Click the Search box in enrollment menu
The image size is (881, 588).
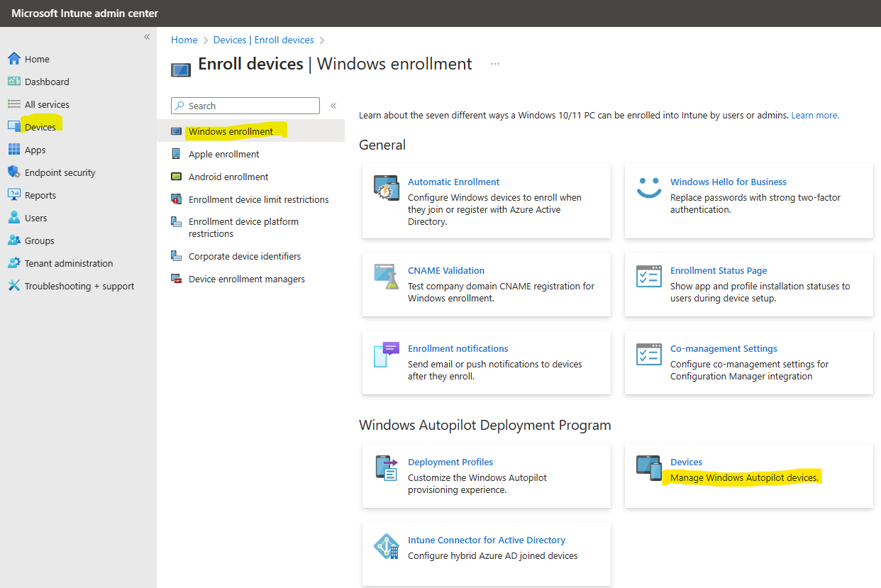coord(245,106)
